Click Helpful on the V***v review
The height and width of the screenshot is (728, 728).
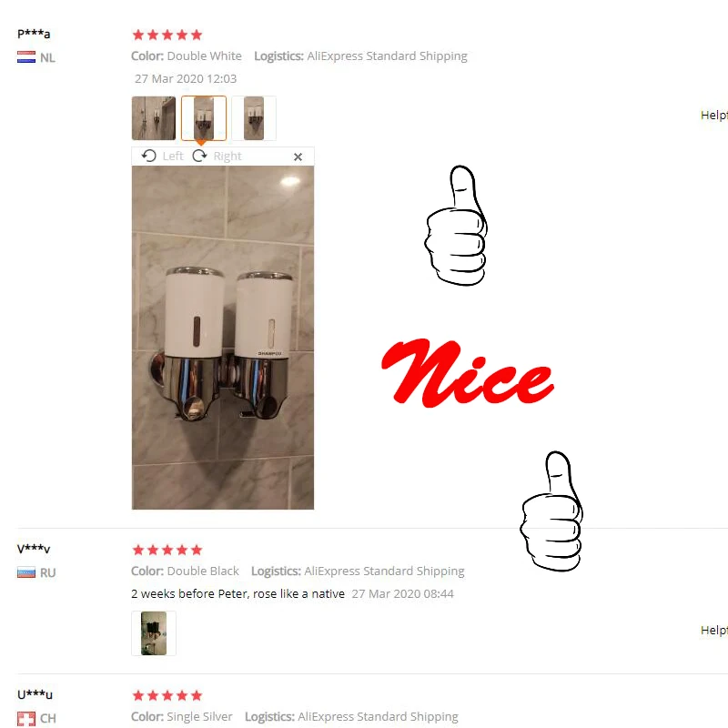pyautogui.click(x=714, y=630)
